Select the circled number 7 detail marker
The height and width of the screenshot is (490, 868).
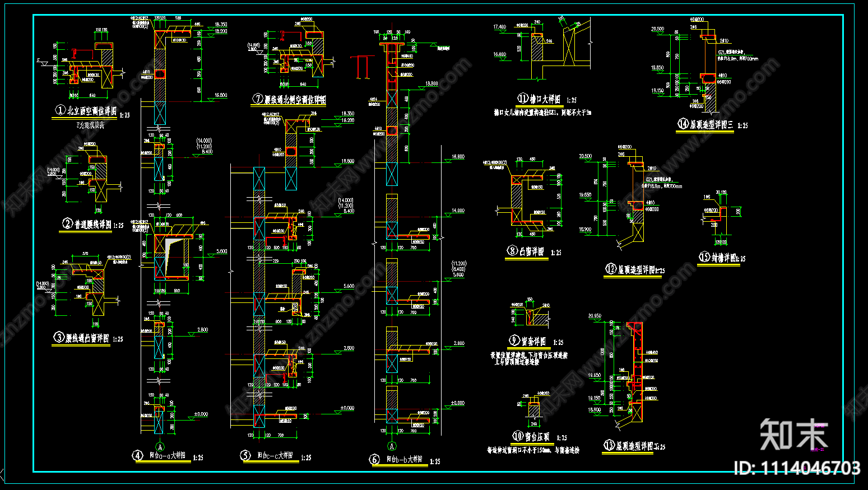click(258, 99)
